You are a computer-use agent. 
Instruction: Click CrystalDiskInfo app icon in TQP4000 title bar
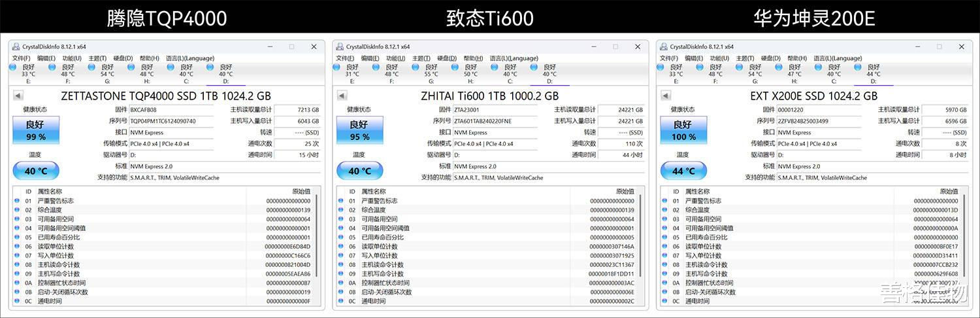point(16,46)
